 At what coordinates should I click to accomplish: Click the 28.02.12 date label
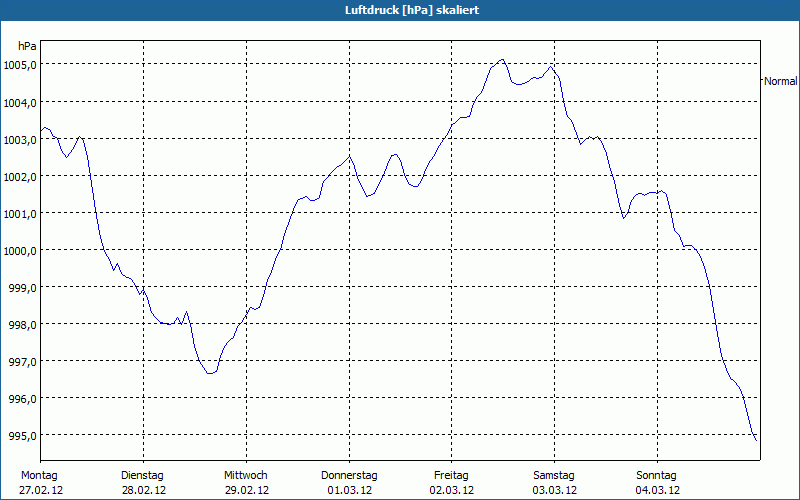tap(143, 490)
